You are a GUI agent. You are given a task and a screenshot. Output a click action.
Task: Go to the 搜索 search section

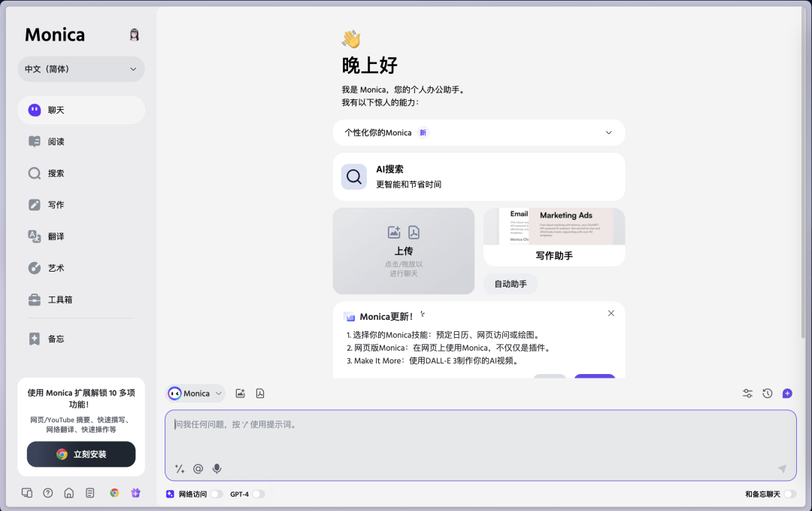click(80, 173)
